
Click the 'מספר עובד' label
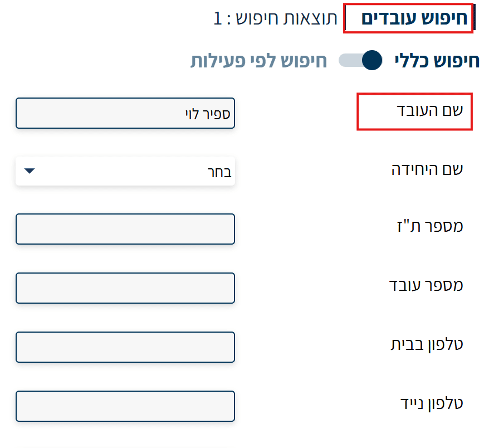[426, 285]
